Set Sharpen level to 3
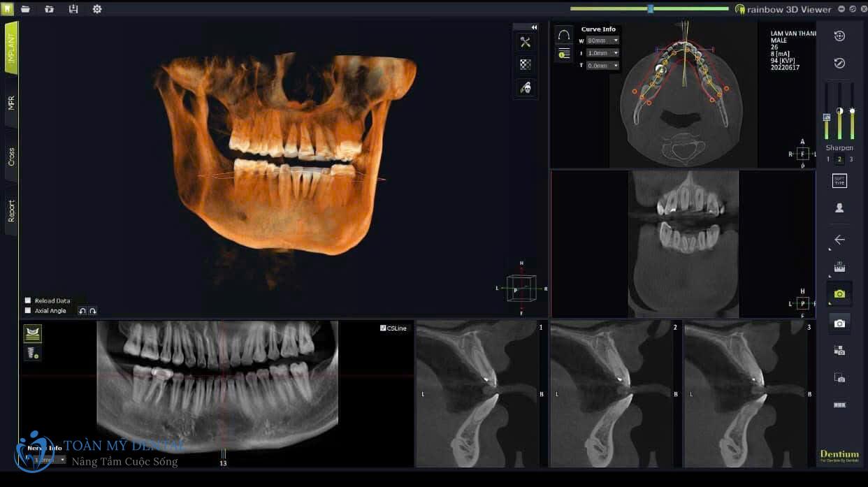The width and height of the screenshot is (868, 487). [851, 159]
